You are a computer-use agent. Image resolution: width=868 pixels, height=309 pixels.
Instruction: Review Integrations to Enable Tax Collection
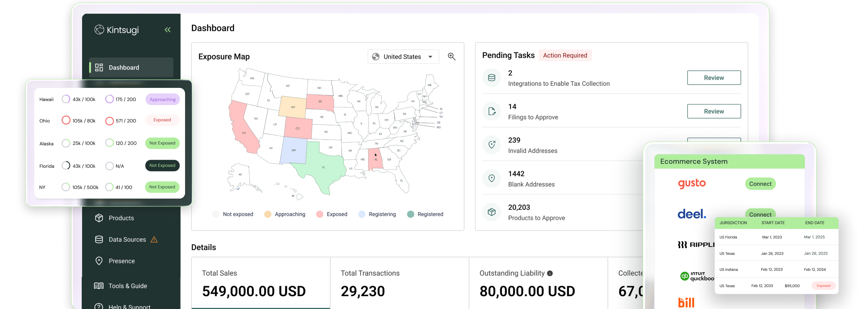[714, 78]
